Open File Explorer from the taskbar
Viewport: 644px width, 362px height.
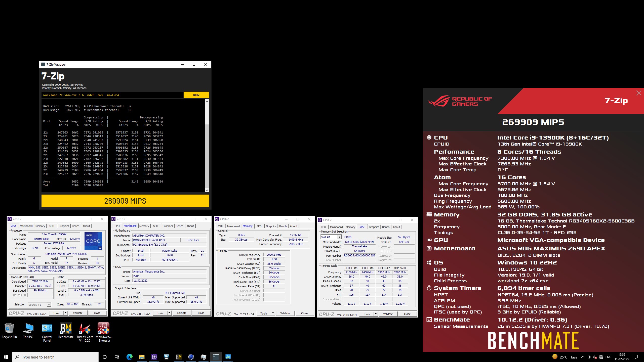pyautogui.click(x=142, y=357)
